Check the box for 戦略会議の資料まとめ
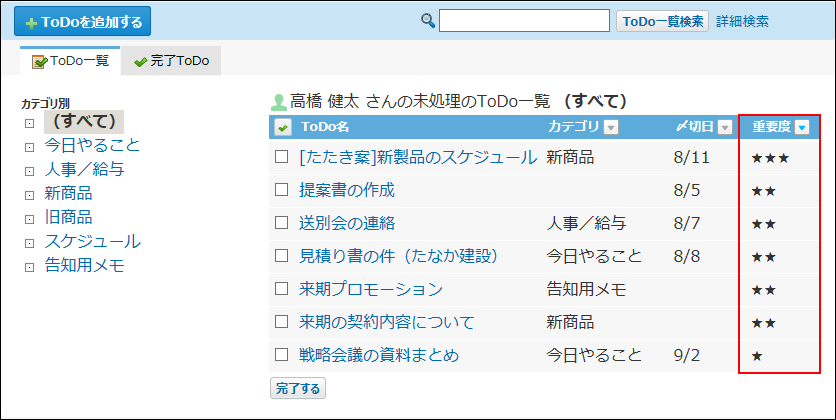This screenshot has width=836, height=420. 282,355
